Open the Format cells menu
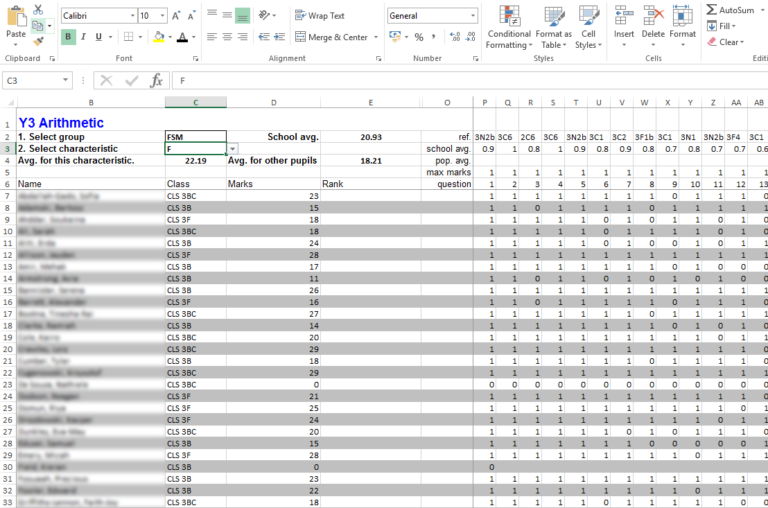The width and height of the screenshot is (768, 508). (682, 25)
